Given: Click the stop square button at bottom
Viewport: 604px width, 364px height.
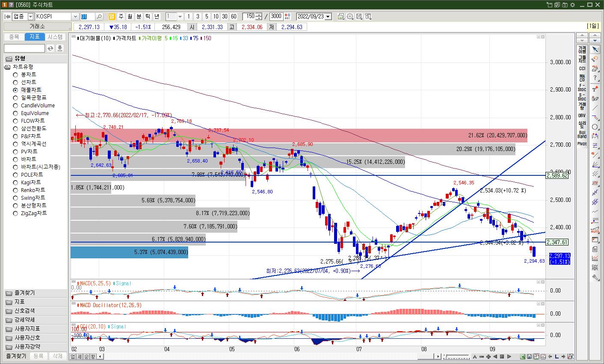Looking at the screenshot, I should pos(502,357).
